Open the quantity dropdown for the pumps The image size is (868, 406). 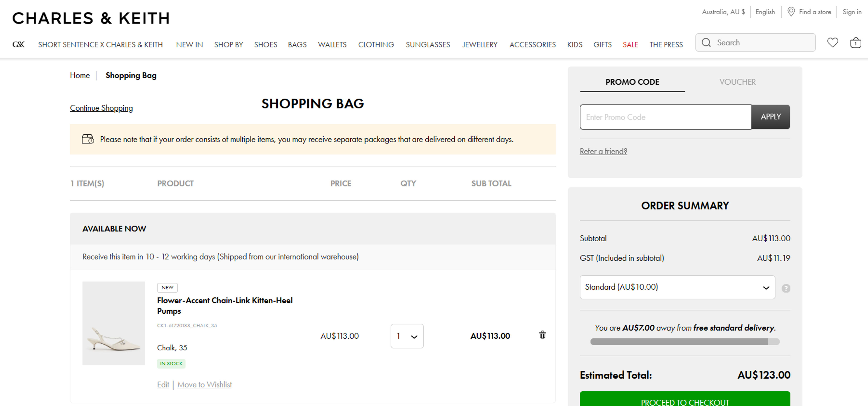tap(407, 336)
